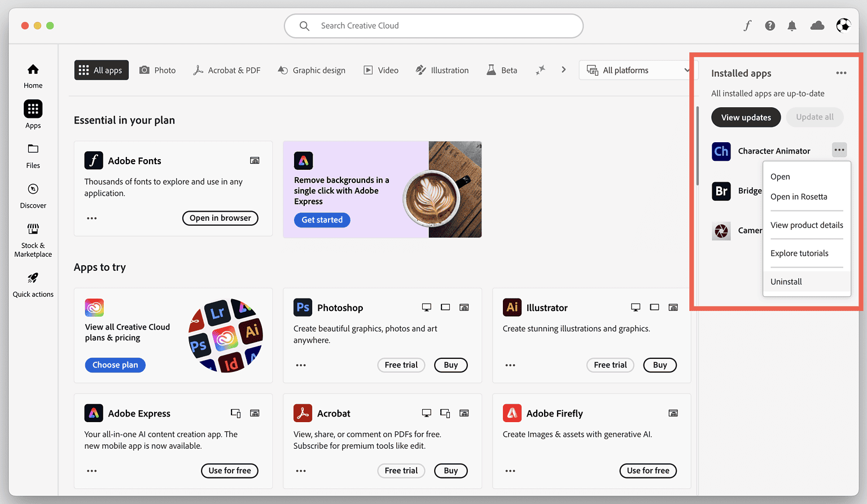Choose Uninstall from the context menu
The width and height of the screenshot is (867, 504).
point(786,281)
